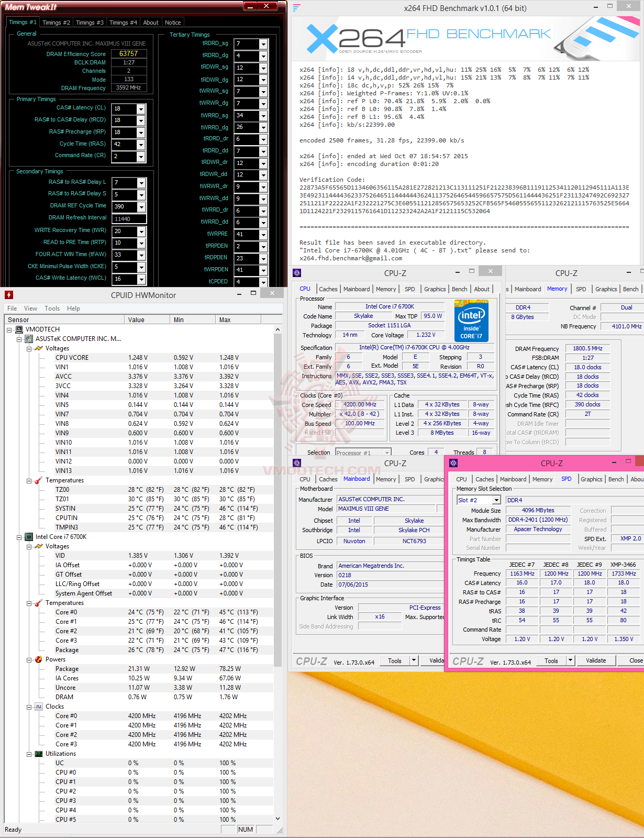Click the HWMonitor vertical scrollbar up arrow

point(277,329)
